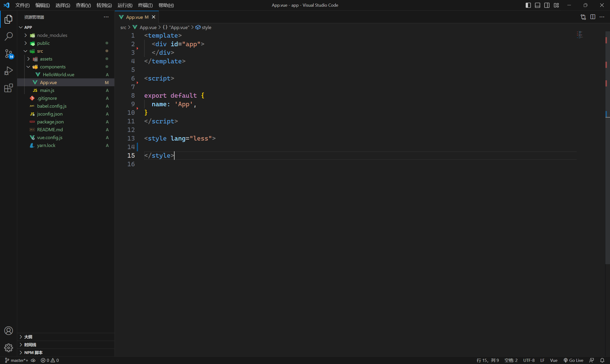Start Go Live server
Viewport: 610px width, 364px height.
pyautogui.click(x=573, y=360)
